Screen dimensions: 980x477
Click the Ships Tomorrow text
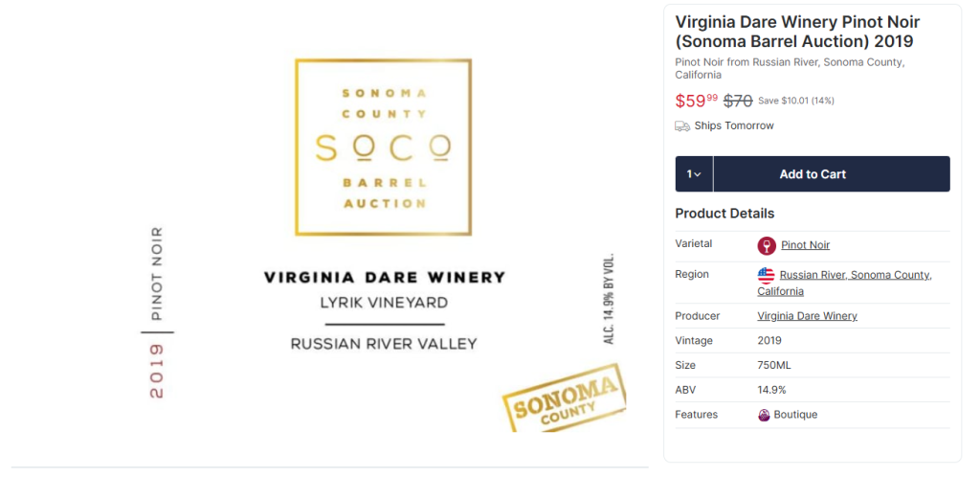(734, 126)
